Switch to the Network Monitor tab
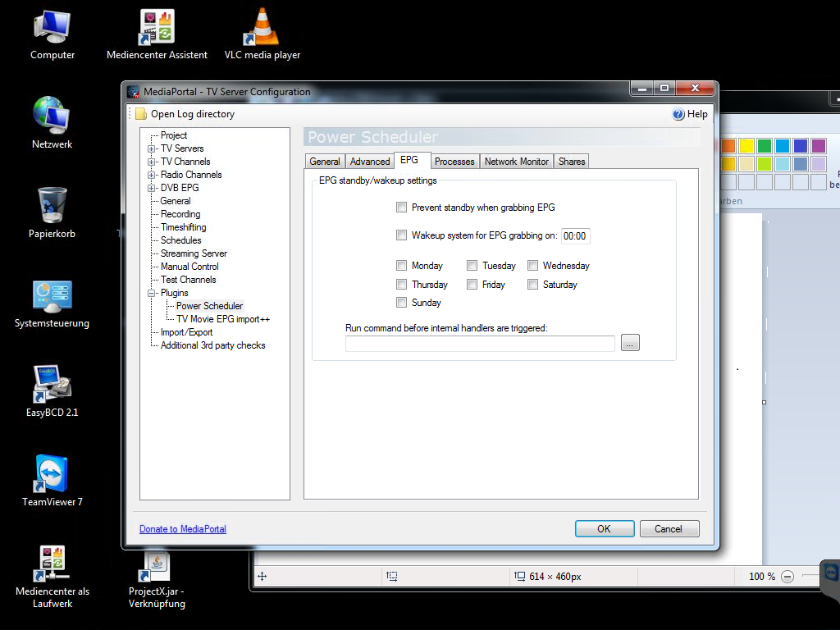This screenshot has height=630, width=840. click(516, 162)
